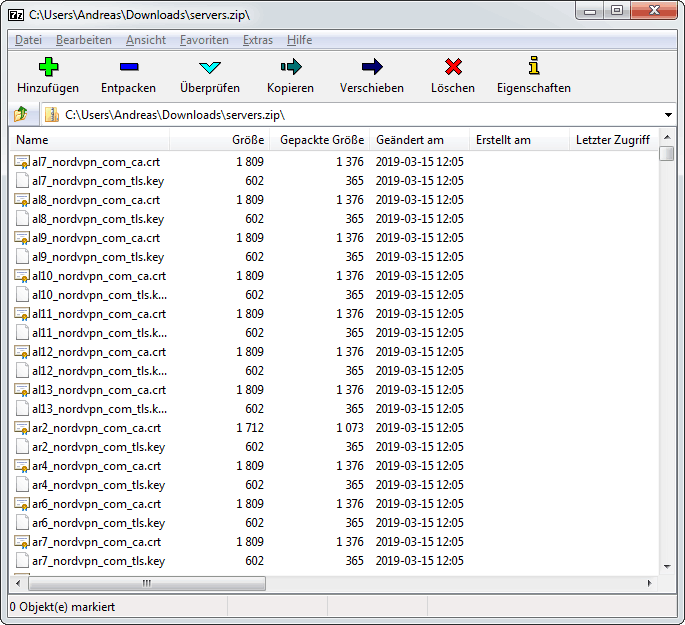
Task: Click certificate icon of al13_nordvpn_com_ca.crt
Action: [x=22, y=390]
